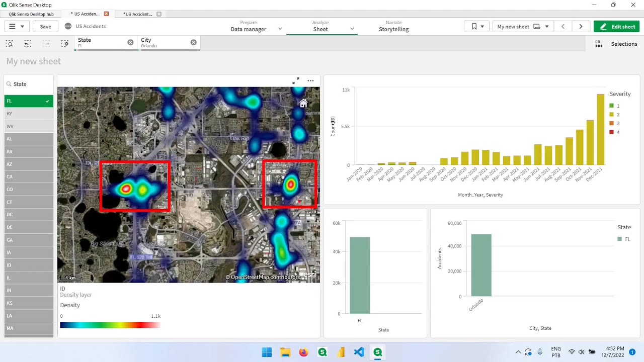This screenshot has height=362, width=644.
Task: Select Severity 4 red legend item
Action: coord(614,132)
